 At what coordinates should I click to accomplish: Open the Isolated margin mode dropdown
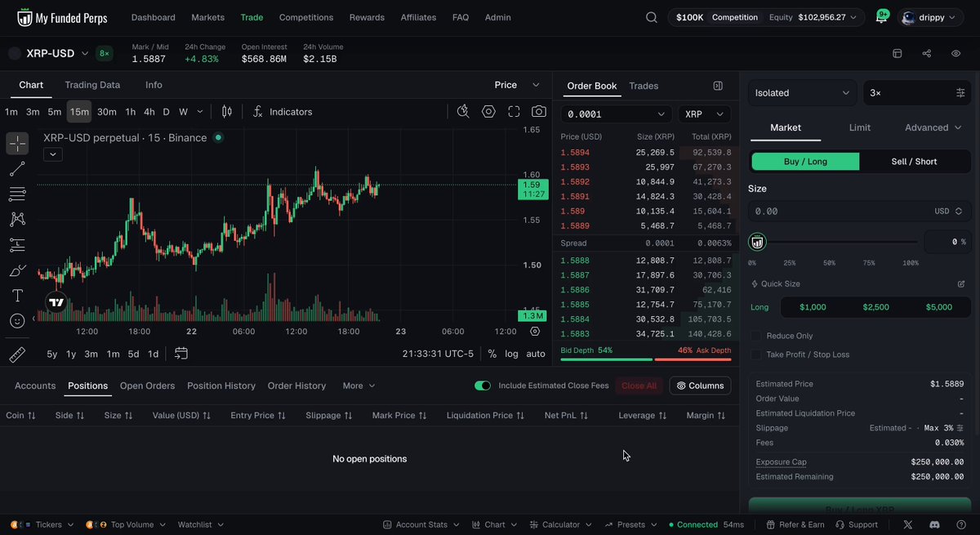pyautogui.click(x=802, y=93)
